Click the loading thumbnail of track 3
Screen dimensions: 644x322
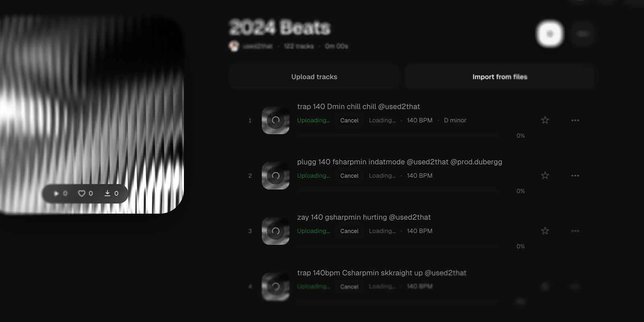tap(275, 231)
